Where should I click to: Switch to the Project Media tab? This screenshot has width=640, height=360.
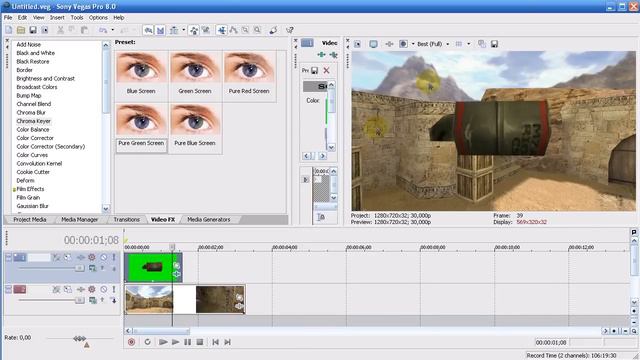30,220
